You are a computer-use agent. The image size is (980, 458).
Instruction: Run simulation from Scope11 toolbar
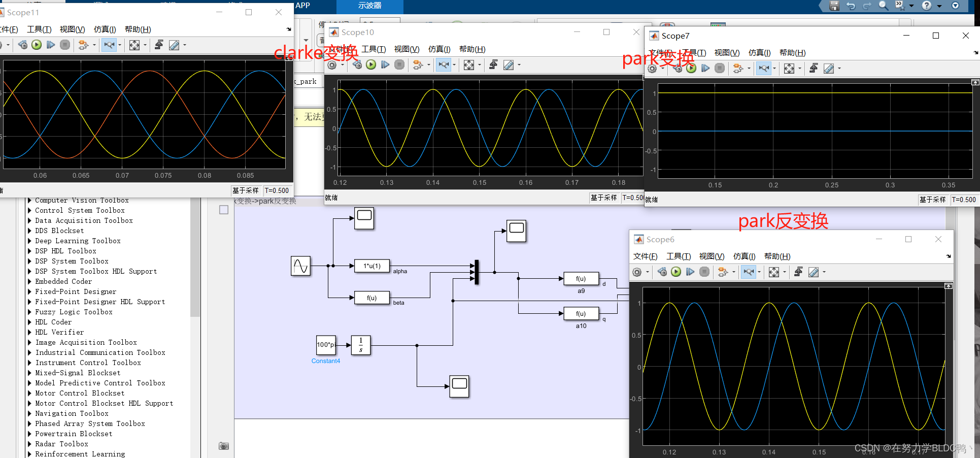[x=37, y=45]
